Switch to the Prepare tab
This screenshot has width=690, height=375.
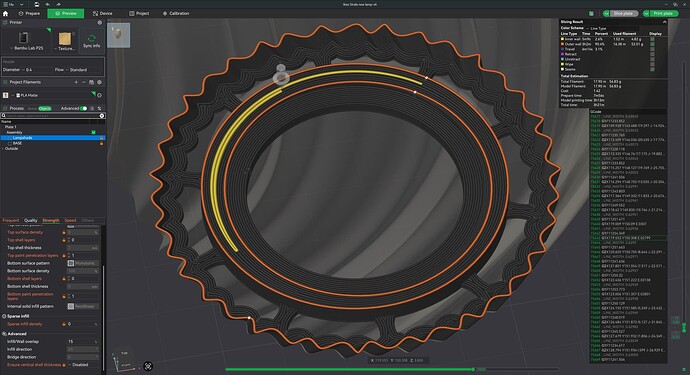coord(29,14)
